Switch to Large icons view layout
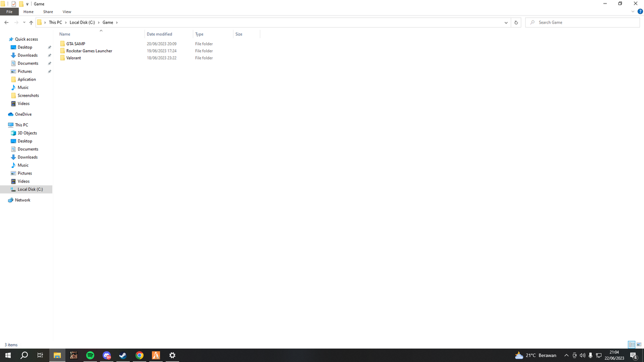The image size is (644, 362). coord(639,345)
